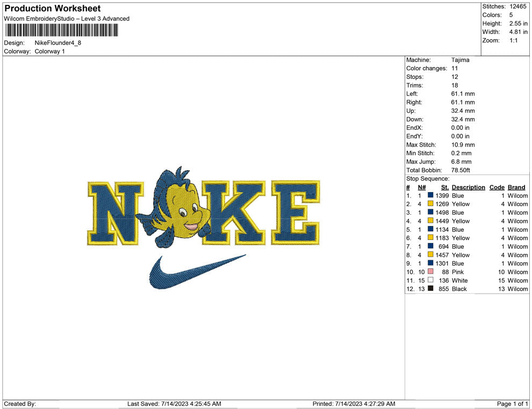Image resolution: width=532 pixels, height=409 pixels.
Task: Click the Height value '2.55 in'
Action: 518,24
